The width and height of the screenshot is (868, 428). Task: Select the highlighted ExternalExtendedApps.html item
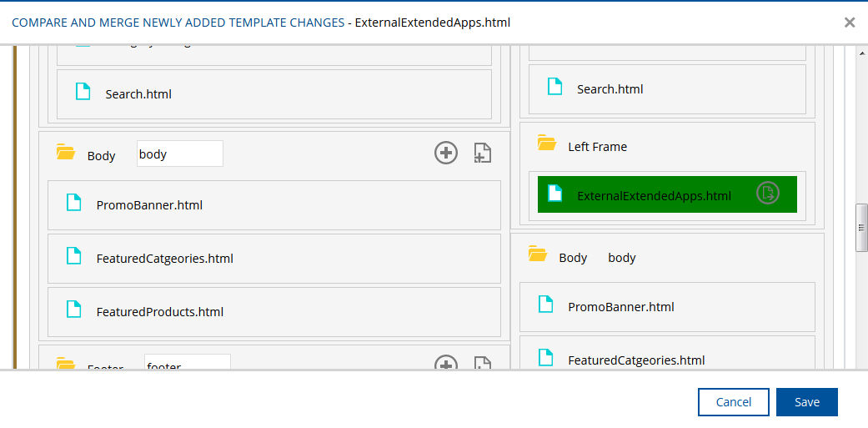(654, 196)
